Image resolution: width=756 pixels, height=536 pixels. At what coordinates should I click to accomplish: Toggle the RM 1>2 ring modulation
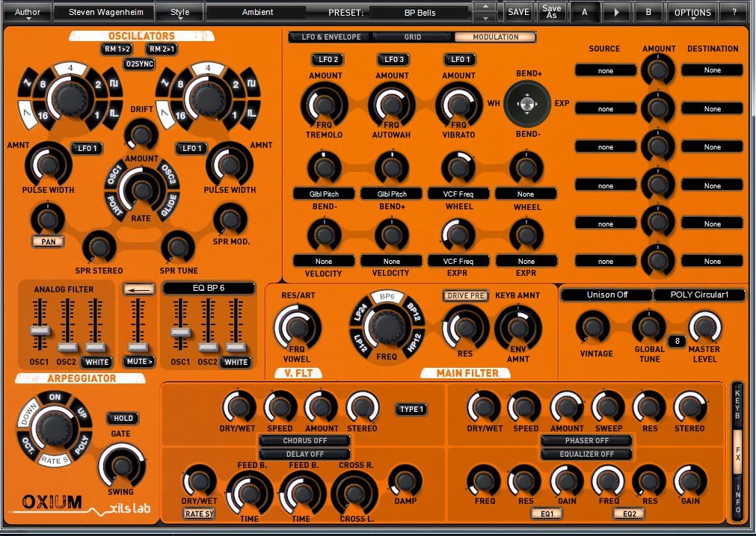tap(117, 49)
